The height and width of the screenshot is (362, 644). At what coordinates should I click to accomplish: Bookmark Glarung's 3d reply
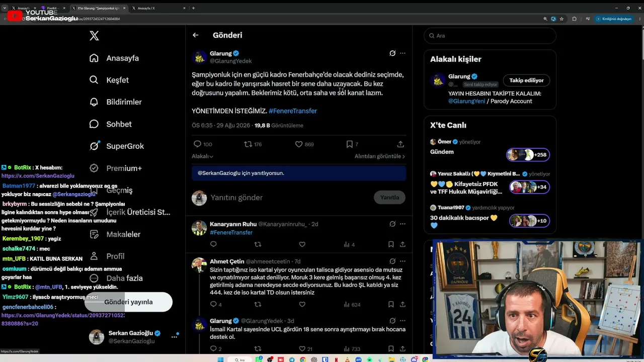[391, 348]
